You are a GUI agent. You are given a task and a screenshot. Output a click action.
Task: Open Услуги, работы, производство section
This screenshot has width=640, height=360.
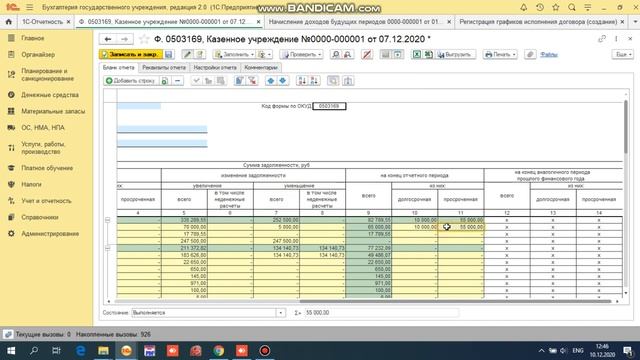tap(43, 148)
